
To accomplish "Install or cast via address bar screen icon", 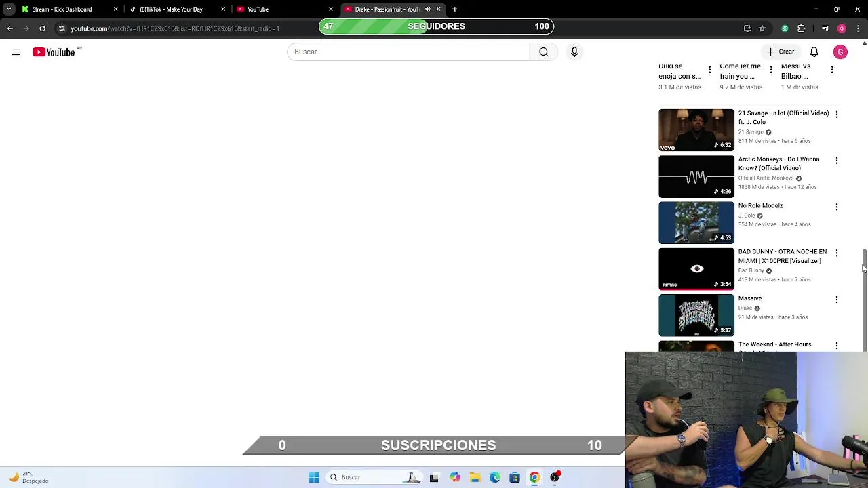I will (747, 28).
